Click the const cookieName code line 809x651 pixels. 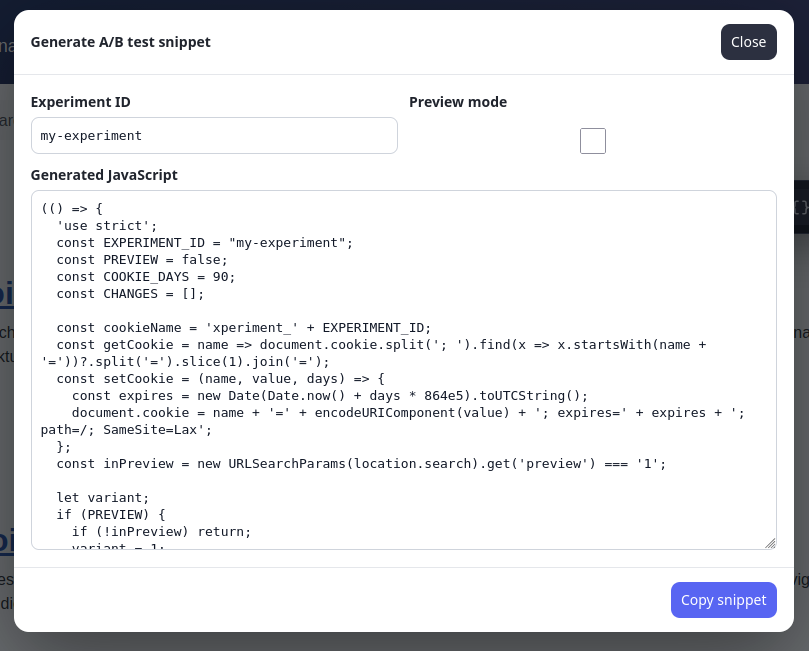click(x=244, y=328)
